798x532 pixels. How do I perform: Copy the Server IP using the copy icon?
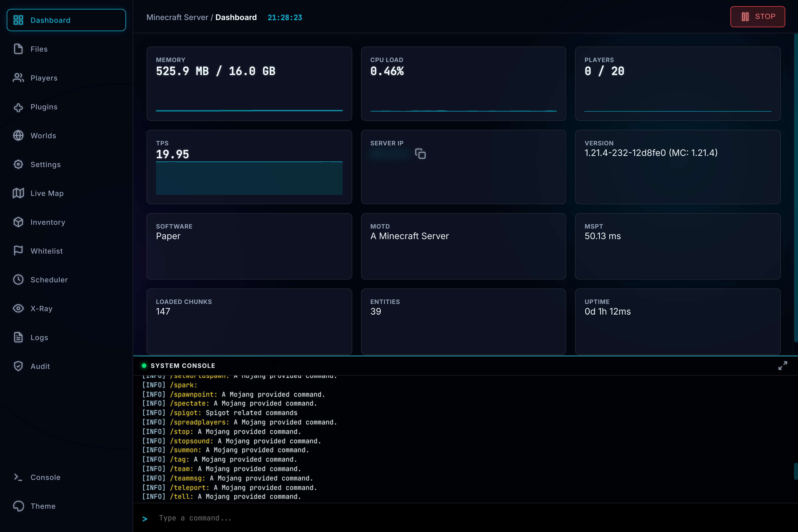pyautogui.click(x=421, y=154)
